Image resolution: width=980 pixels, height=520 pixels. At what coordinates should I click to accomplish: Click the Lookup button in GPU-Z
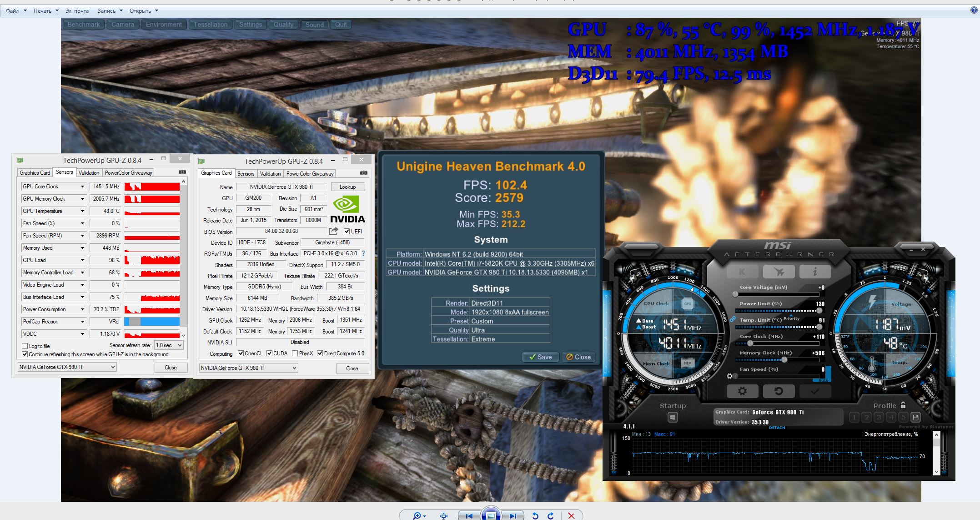pos(347,187)
